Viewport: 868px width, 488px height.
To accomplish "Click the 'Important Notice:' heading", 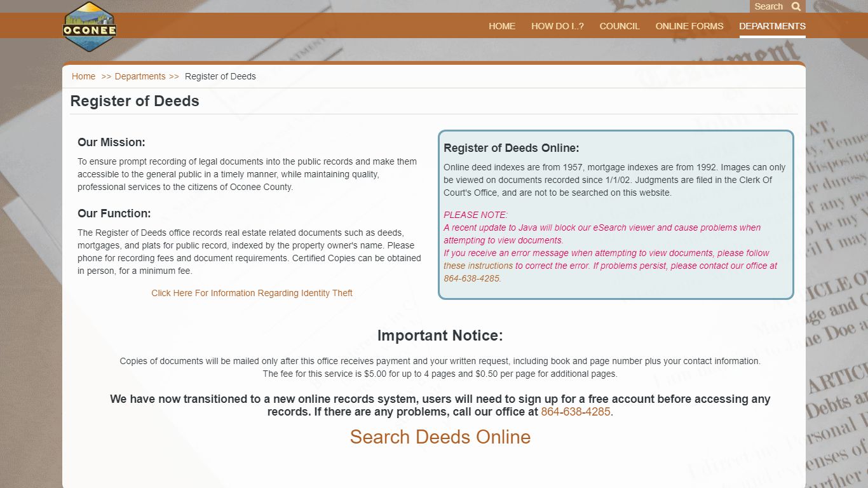I will (440, 335).
